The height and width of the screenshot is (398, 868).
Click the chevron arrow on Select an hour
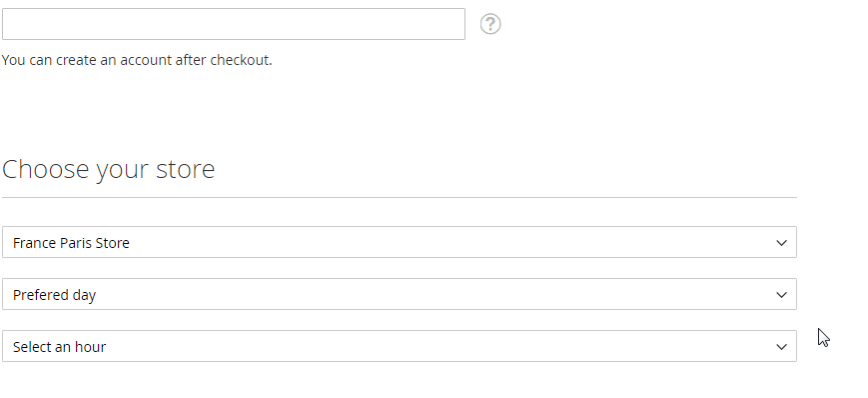click(781, 347)
